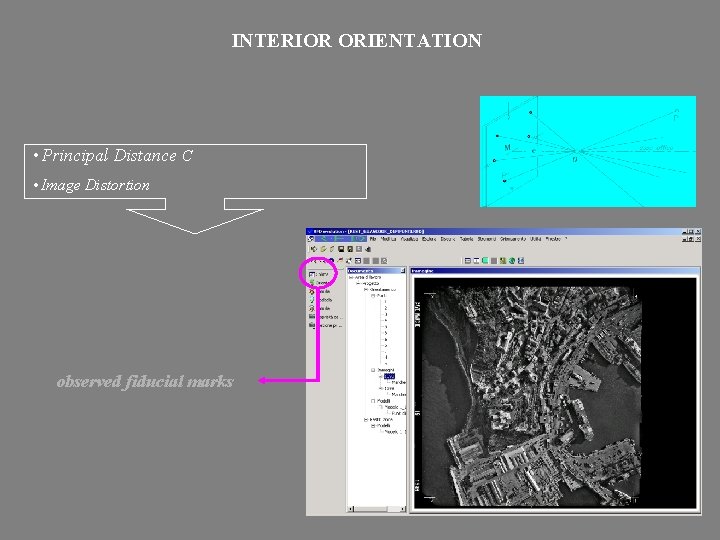The width and height of the screenshot is (720, 540).
Task: Open the Tabelle menu
Action: 467,239
